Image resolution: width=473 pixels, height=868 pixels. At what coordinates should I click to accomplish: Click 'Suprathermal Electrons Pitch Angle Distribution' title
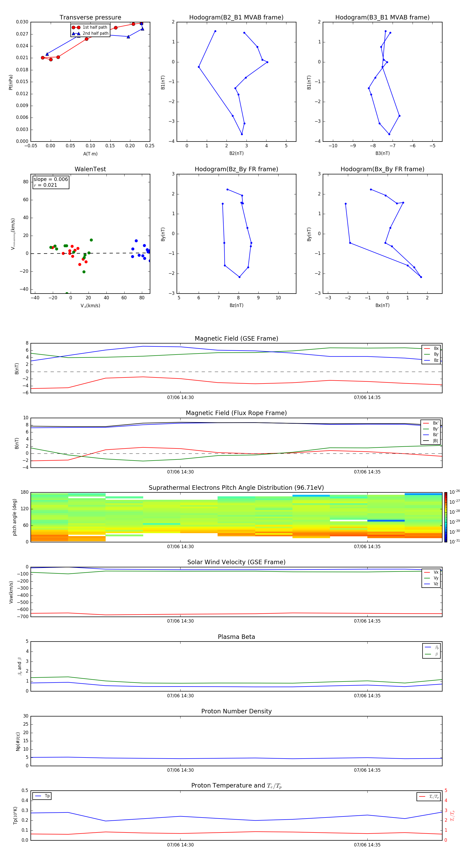pyautogui.click(x=236, y=488)
